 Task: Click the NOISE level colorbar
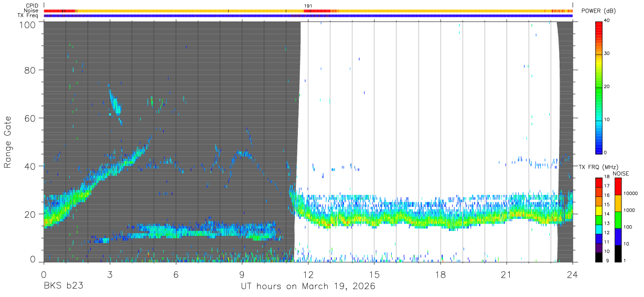[x=618, y=220]
